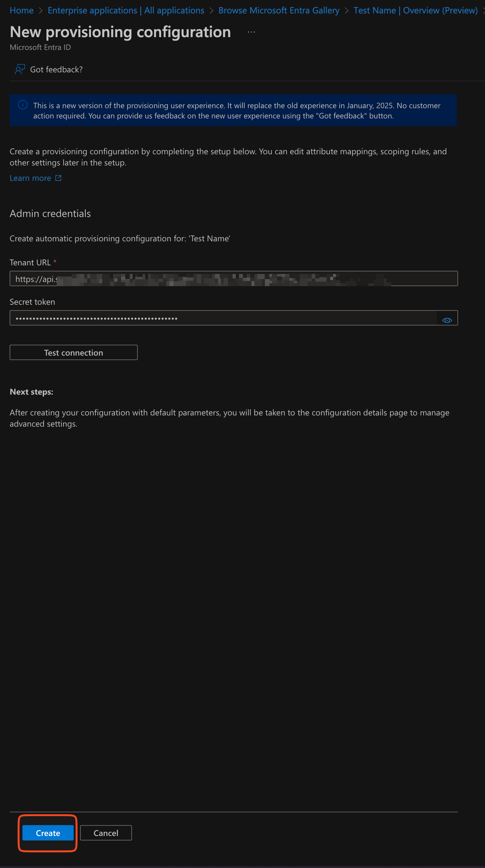Click the blue Create button
485x868 pixels.
pos(48,833)
